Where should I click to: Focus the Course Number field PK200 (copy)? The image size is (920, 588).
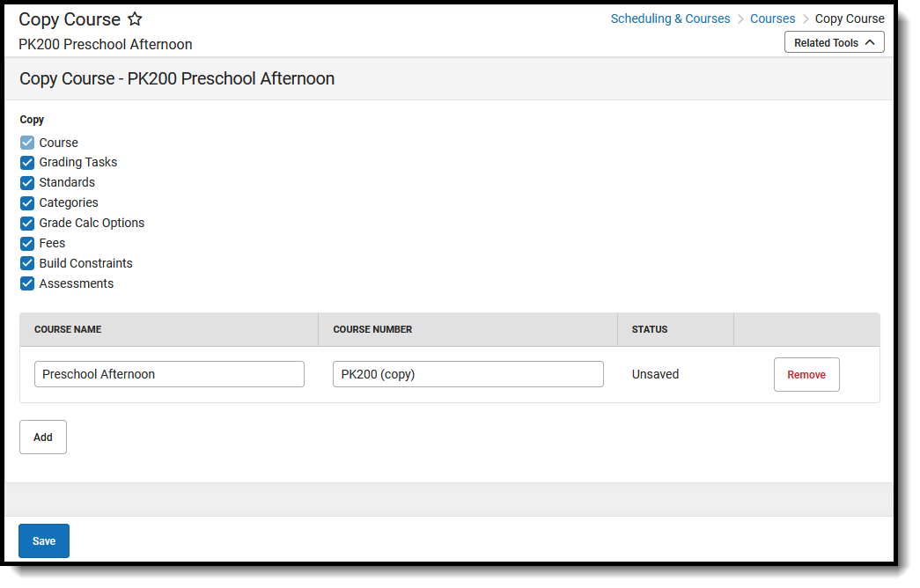[x=467, y=374]
